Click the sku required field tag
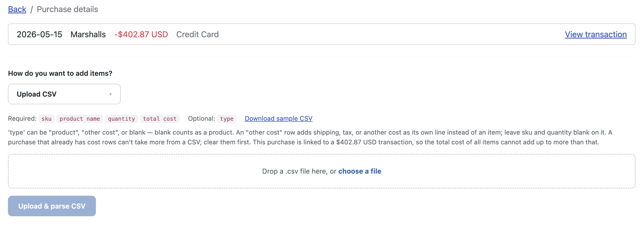 click(46, 119)
